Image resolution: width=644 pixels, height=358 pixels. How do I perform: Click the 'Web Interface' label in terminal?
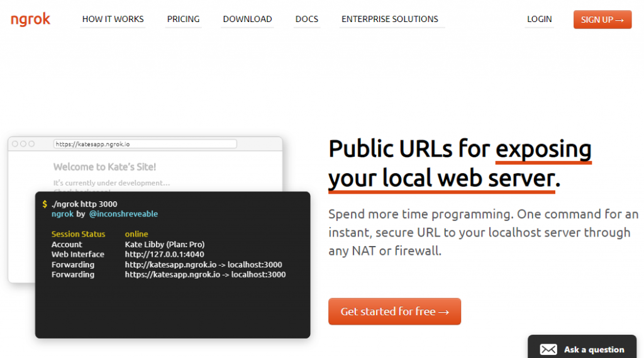[77, 254]
